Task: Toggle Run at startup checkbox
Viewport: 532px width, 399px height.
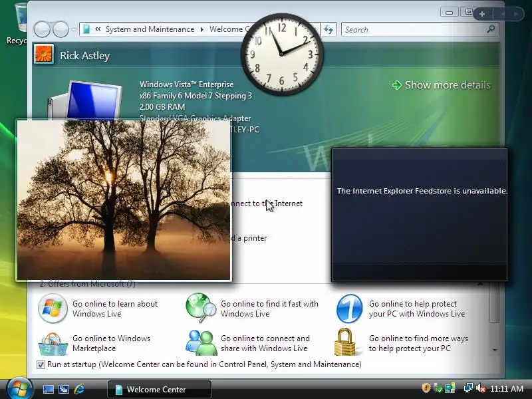Action: [41, 364]
